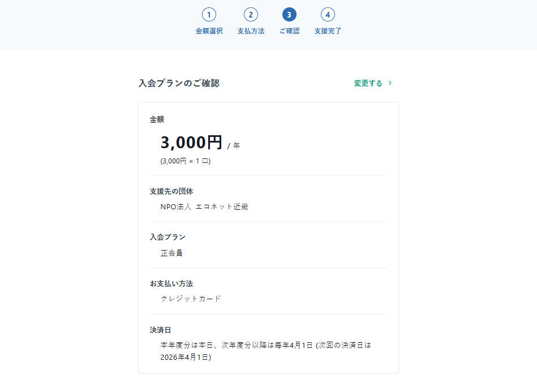This screenshot has width=537, height=392.
Task: Click the 正会員 plan value
Action: pos(171,253)
